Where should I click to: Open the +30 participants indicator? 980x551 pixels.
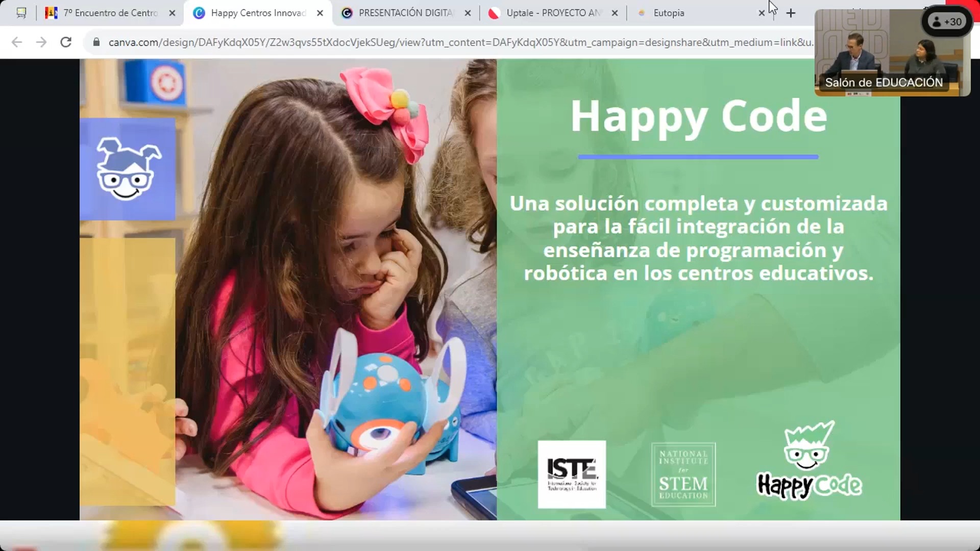click(x=947, y=21)
